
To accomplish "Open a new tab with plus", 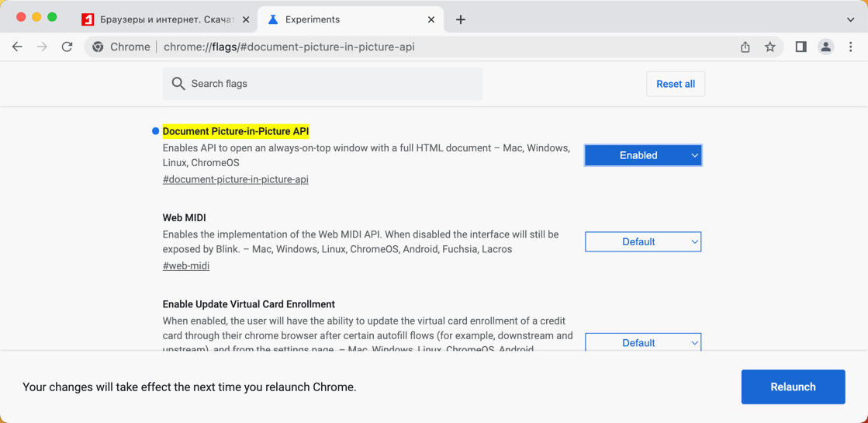I will point(461,19).
